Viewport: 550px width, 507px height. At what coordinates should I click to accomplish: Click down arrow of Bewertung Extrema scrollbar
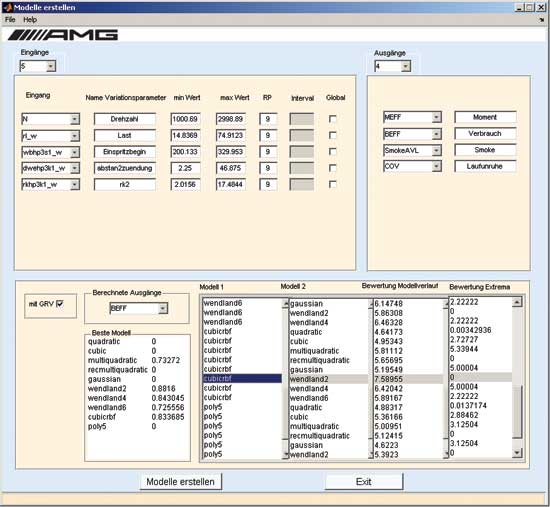pos(517,453)
